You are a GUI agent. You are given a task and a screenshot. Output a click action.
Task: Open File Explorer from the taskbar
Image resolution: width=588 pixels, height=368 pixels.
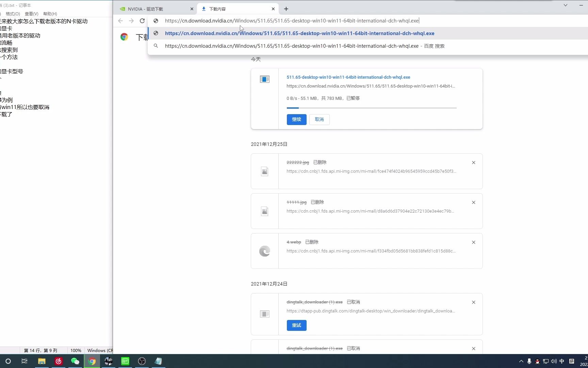(42, 361)
